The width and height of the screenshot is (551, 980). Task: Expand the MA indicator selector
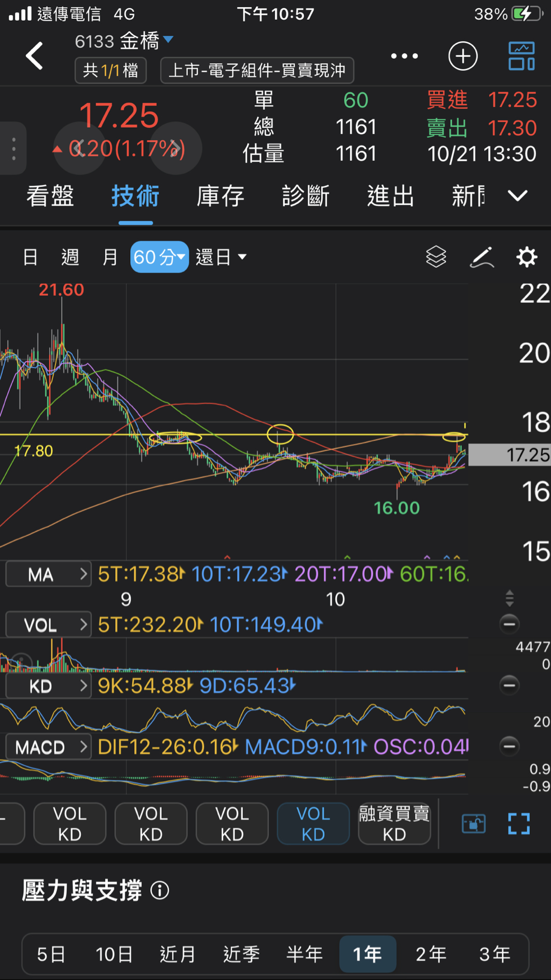(x=49, y=574)
